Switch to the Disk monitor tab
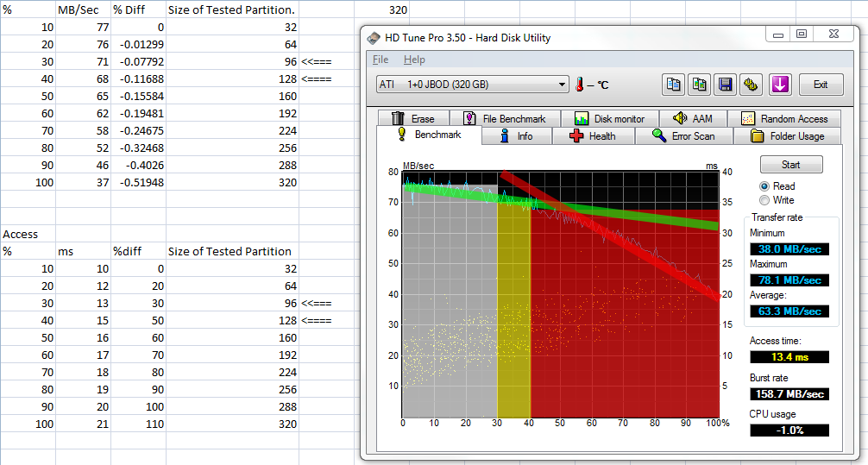Screen dimensions: 868x465 coord(610,118)
